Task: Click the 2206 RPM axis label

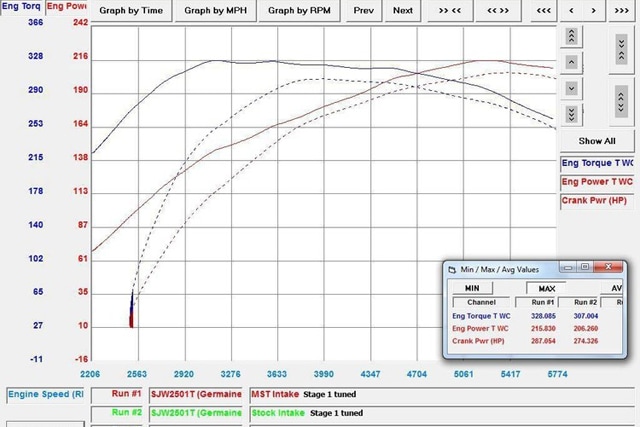Action: tap(90, 374)
